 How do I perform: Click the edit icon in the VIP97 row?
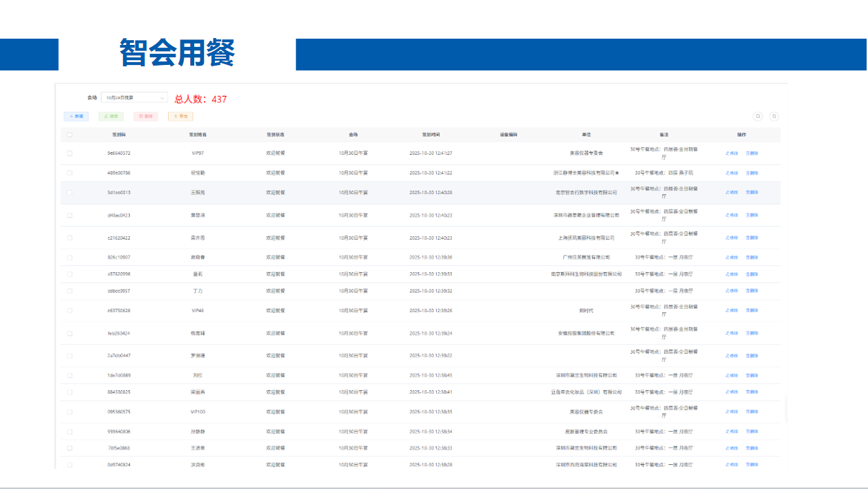pos(731,153)
